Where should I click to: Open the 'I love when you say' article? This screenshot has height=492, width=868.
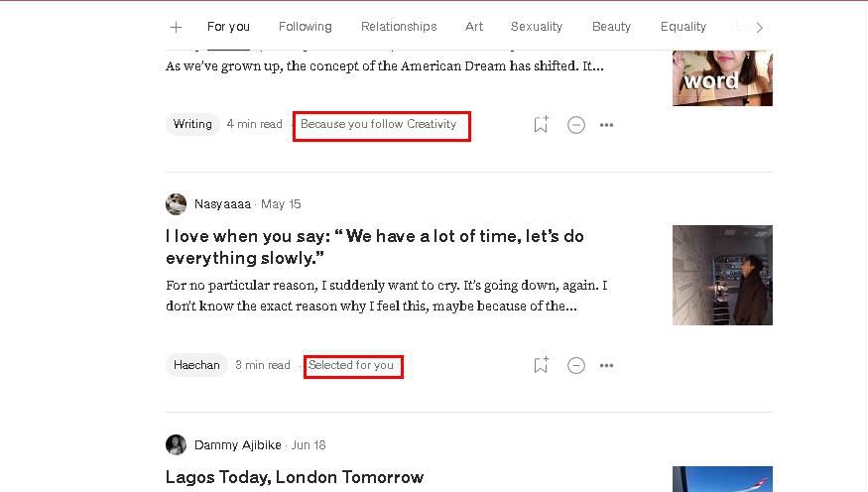[375, 247]
